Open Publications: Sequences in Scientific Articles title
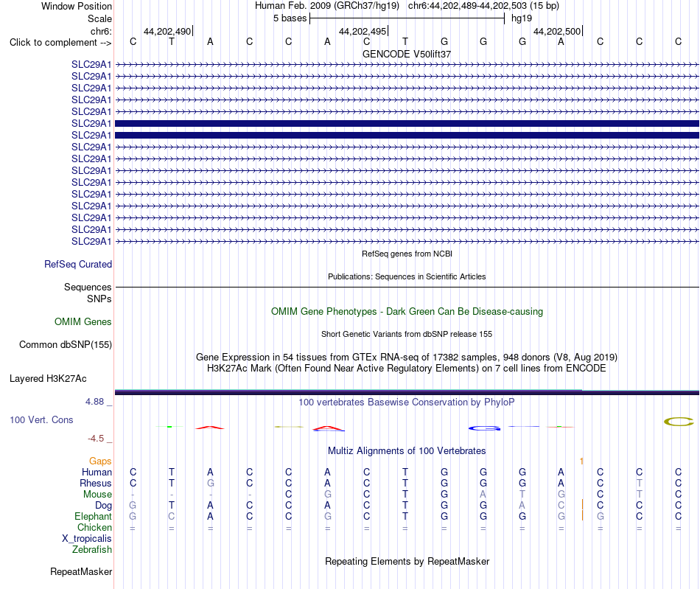The image size is (700, 589). (x=407, y=276)
